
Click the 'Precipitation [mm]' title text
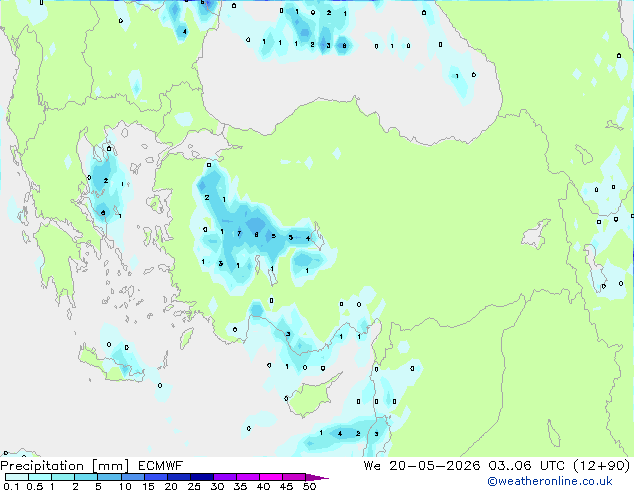[65, 466]
